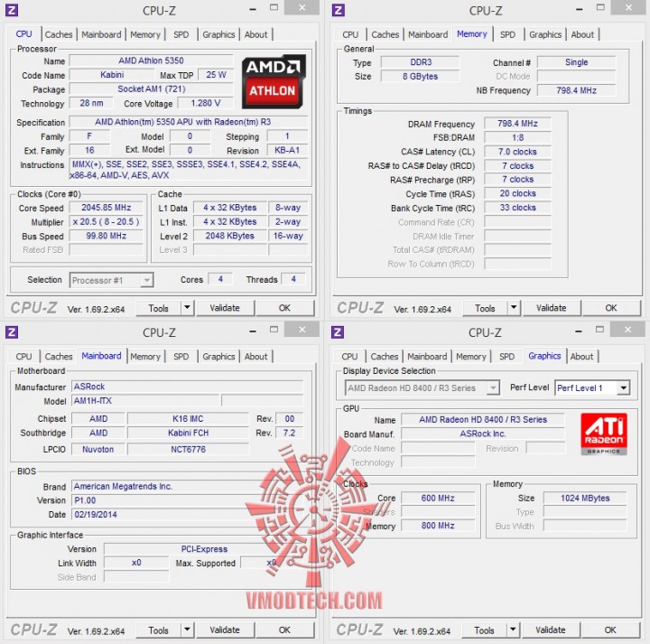Minimize the CPU tab window

point(253,9)
